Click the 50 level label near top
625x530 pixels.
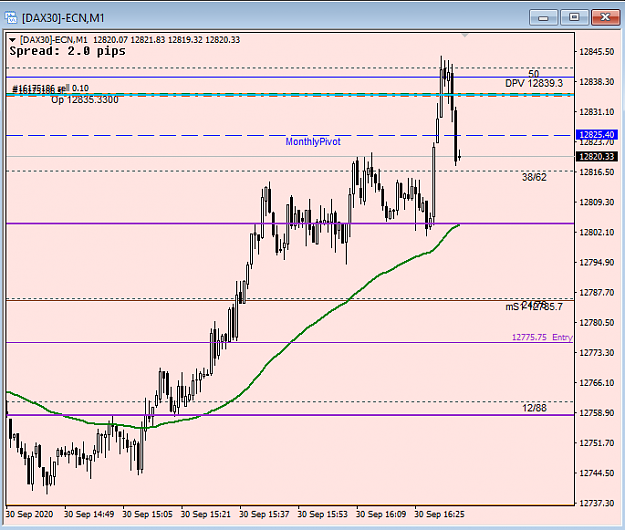pos(534,74)
